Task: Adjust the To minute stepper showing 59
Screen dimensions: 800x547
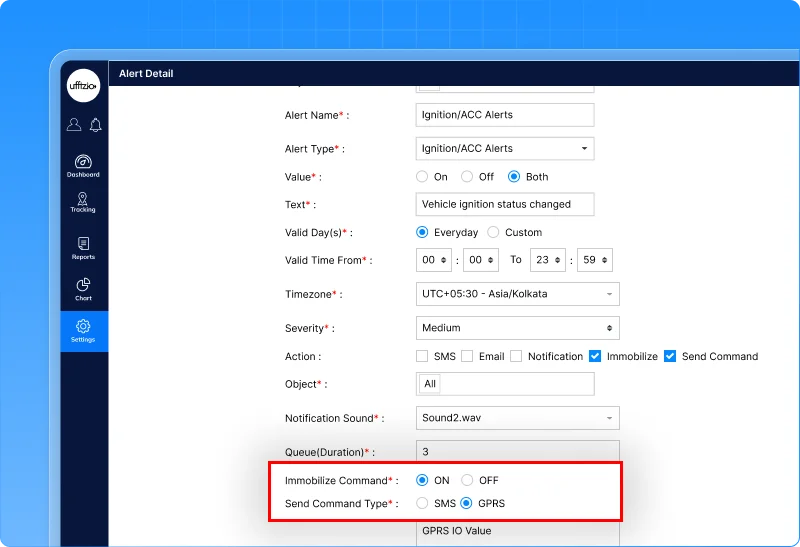Action: point(595,260)
